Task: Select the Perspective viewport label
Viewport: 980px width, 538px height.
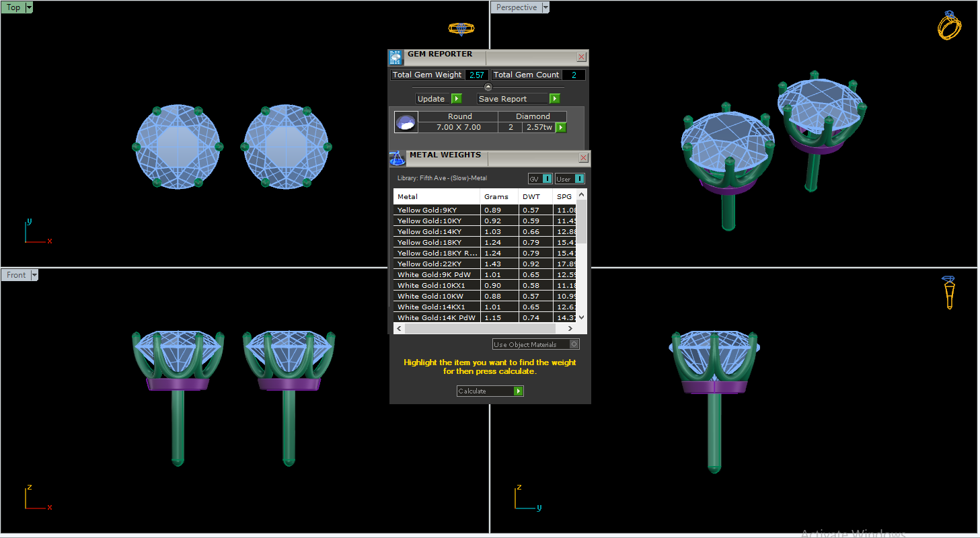Action: tap(516, 8)
